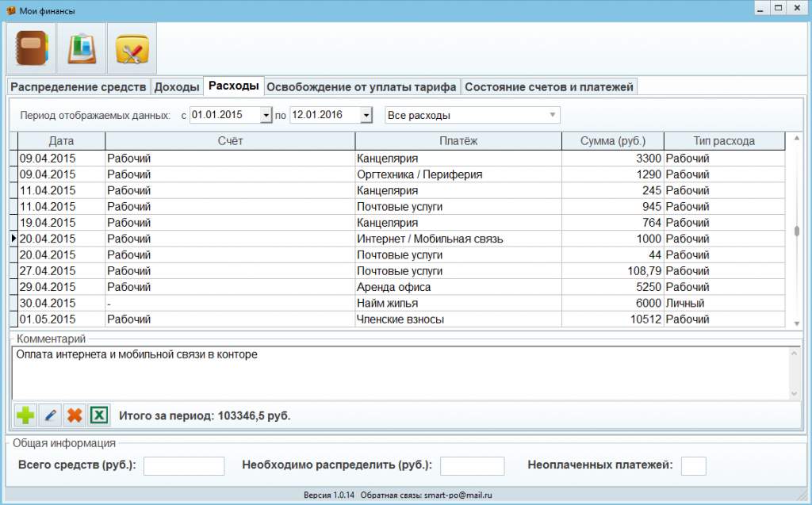Viewport: 812px width, 505px height.
Task: Click the app icon in title bar
Action: click(11, 10)
